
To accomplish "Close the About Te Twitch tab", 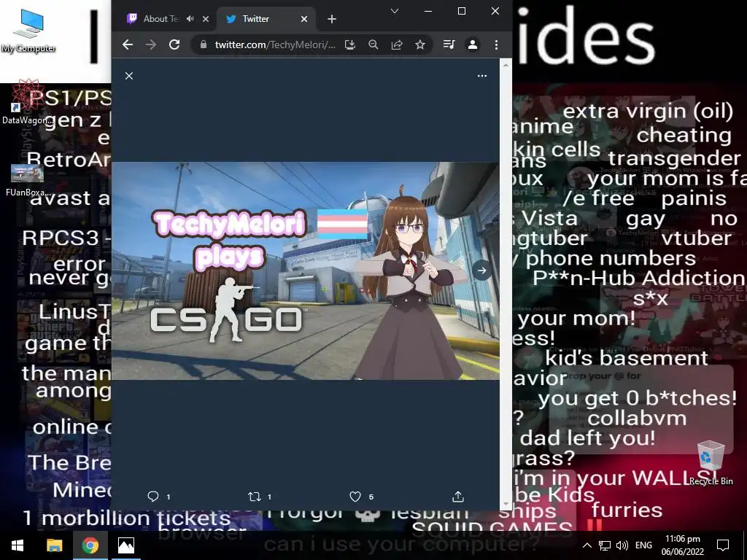I will (x=206, y=19).
